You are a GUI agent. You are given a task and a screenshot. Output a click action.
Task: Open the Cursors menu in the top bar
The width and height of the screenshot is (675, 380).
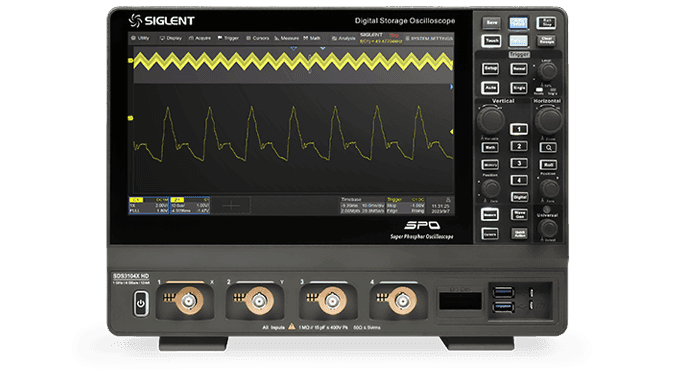[x=257, y=38]
